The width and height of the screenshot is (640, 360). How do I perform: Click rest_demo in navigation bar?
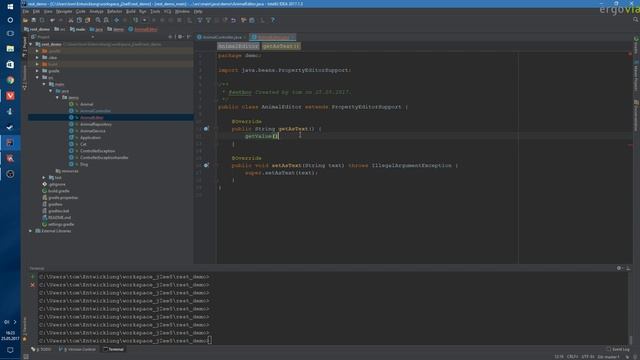(37, 29)
